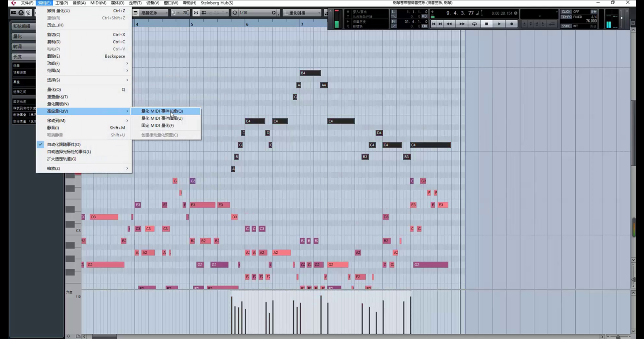Select the B4 note in piano roll
This screenshot has height=339, width=644.
(310, 73)
